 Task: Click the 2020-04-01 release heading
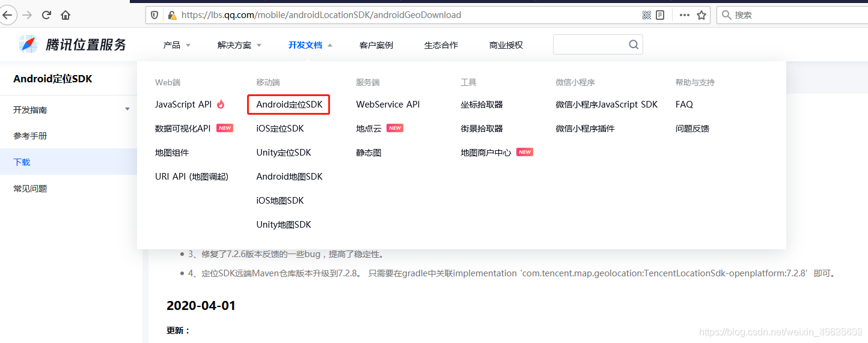click(201, 306)
